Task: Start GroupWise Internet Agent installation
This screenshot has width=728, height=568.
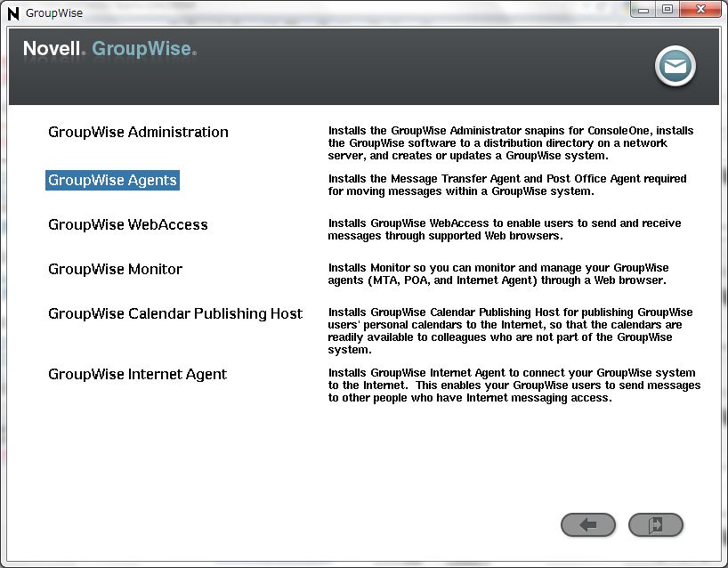Action: coord(137,374)
